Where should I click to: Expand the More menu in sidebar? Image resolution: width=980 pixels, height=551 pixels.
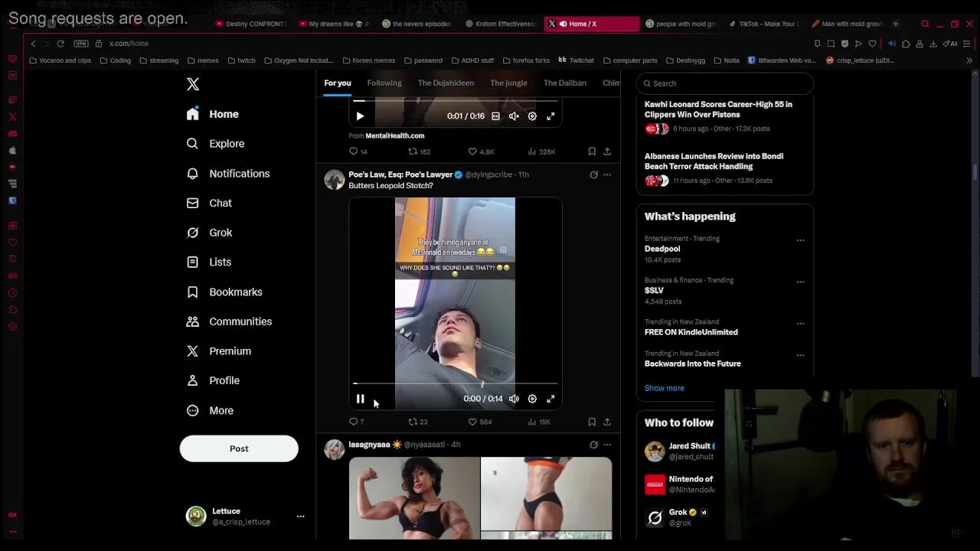tap(210, 410)
